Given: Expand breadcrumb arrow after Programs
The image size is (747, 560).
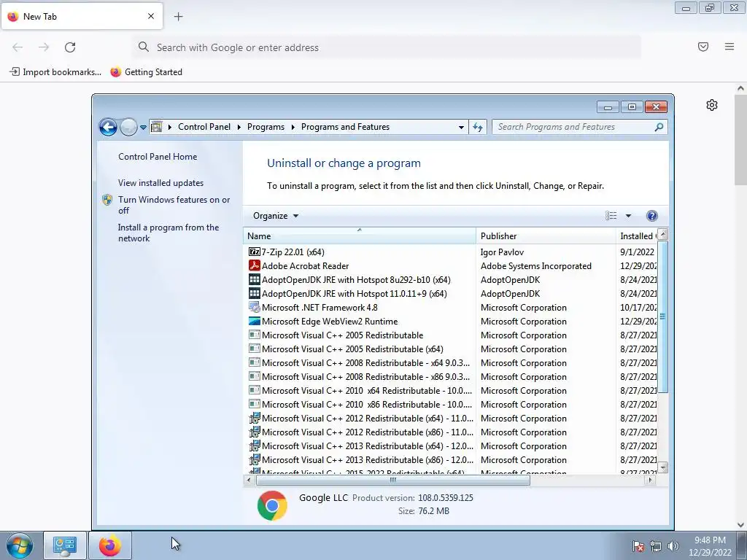Looking at the screenshot, I should click(293, 127).
